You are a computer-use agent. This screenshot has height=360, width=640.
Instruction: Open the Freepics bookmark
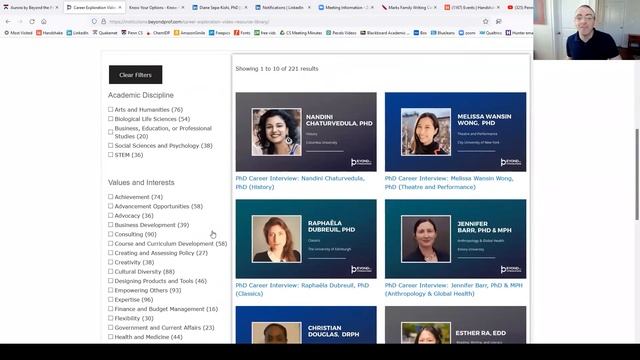point(220,33)
